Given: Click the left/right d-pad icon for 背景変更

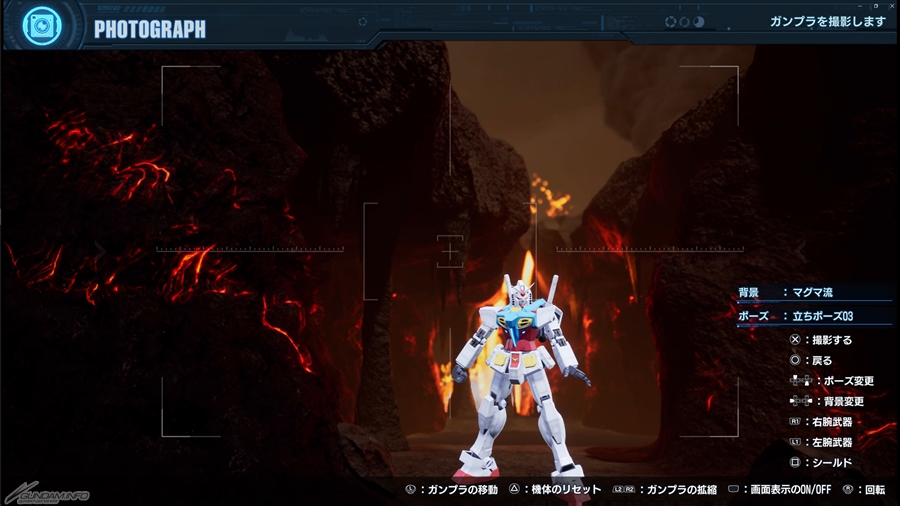Looking at the screenshot, I should coord(801,401).
